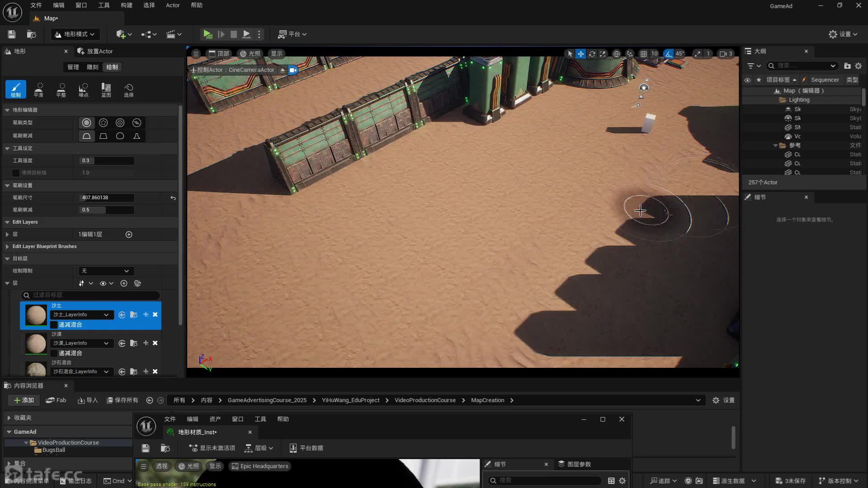This screenshot has width=868, height=488.
Task: Switch to the 雕刻 sculpt tab
Action: tap(92, 67)
